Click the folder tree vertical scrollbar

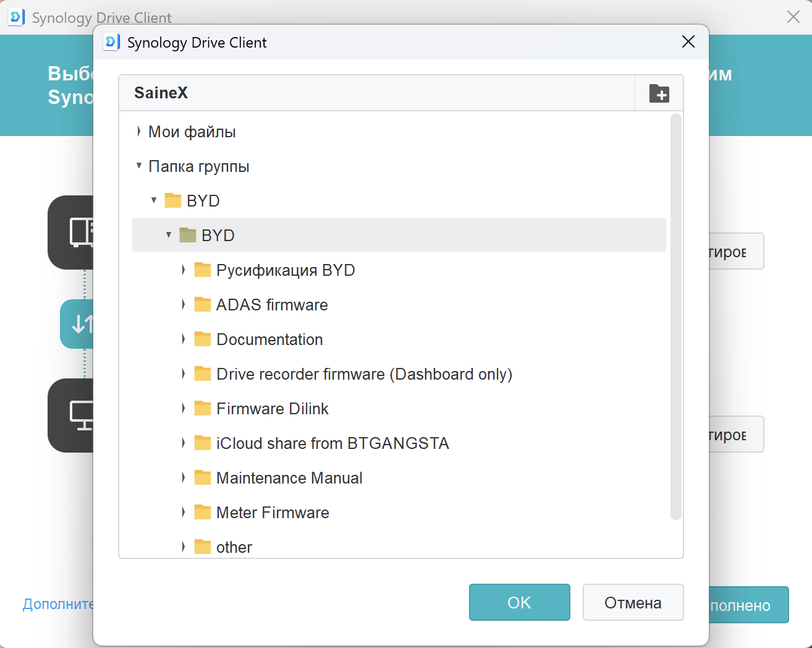675,315
